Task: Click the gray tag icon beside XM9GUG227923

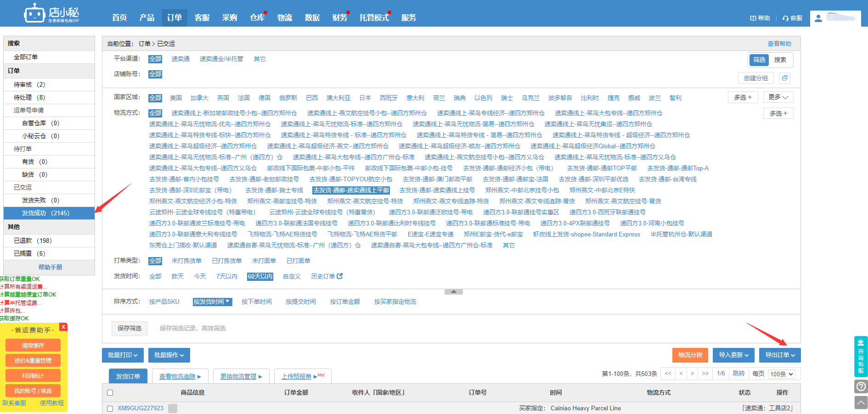Action: point(173,408)
